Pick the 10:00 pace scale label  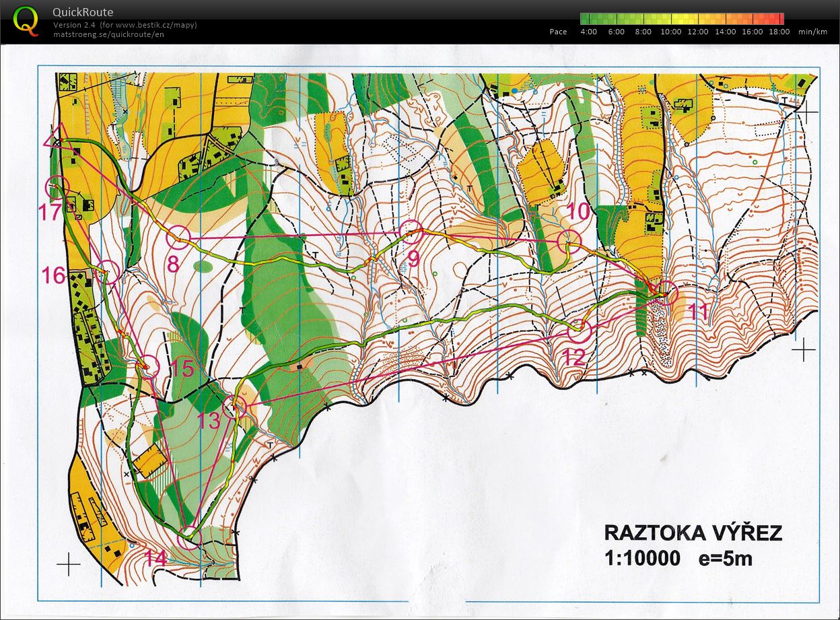point(670,32)
